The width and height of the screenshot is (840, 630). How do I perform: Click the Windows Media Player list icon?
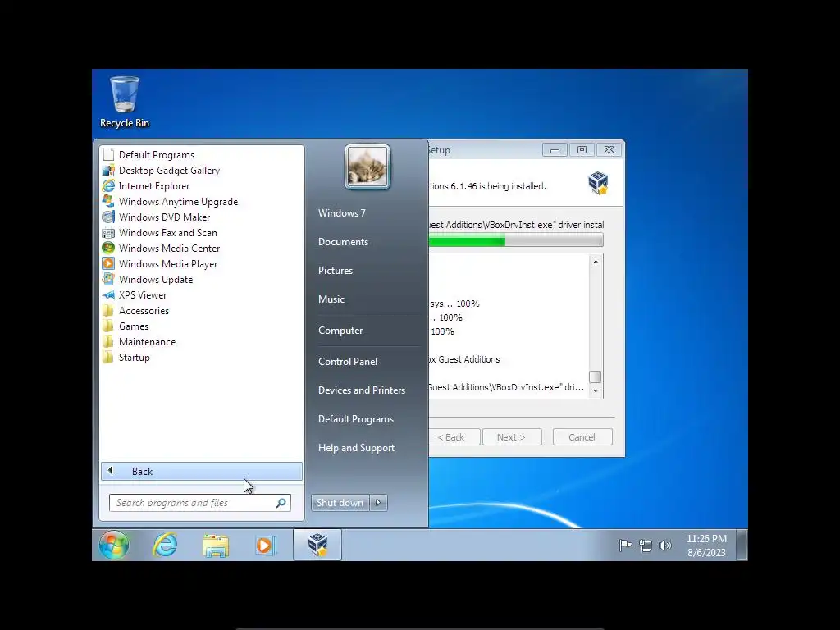point(108,263)
